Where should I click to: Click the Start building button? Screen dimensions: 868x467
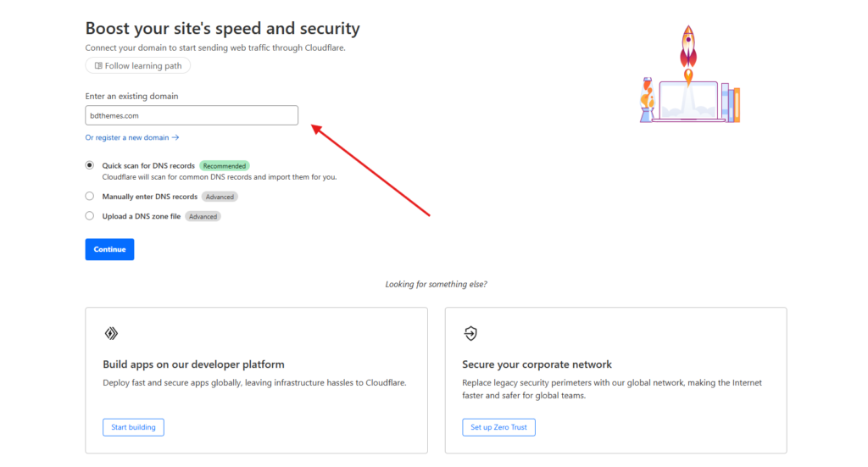tap(133, 427)
